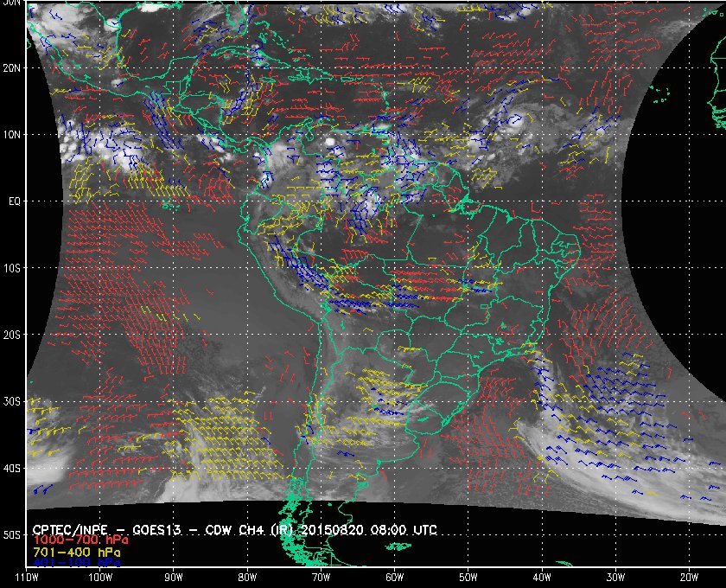Image resolution: width=726 pixels, height=588 pixels.
Task: Click the 10N latitude label
Action: click(11, 135)
